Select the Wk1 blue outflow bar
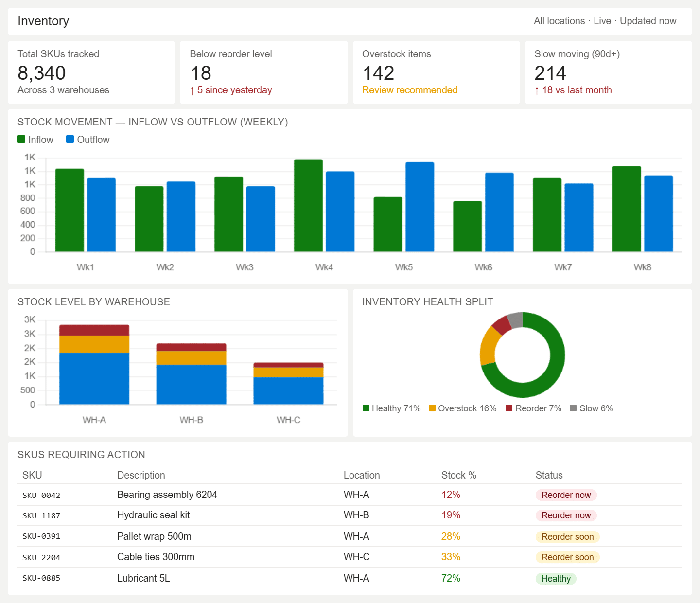This screenshot has width=700, height=603. pyautogui.click(x=102, y=215)
